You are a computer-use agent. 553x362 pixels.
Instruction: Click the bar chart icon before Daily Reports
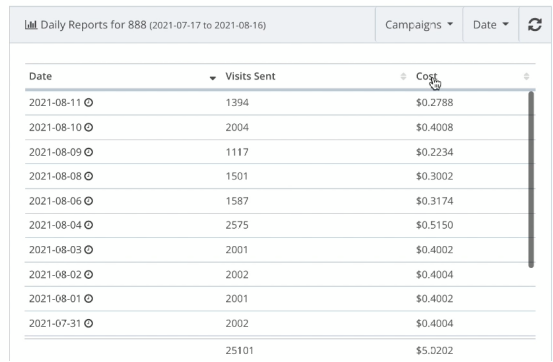click(31, 25)
